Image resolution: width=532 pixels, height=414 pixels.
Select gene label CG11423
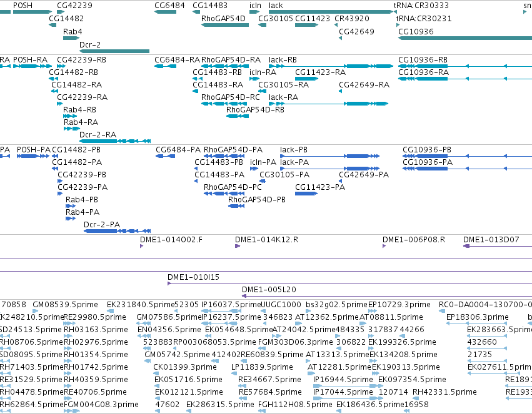pyautogui.click(x=313, y=19)
